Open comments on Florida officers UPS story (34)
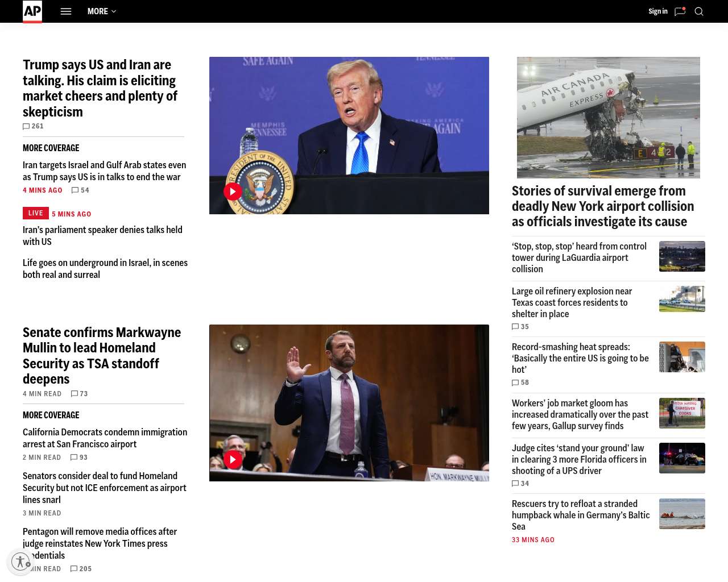The width and height of the screenshot is (728, 582). click(520, 484)
